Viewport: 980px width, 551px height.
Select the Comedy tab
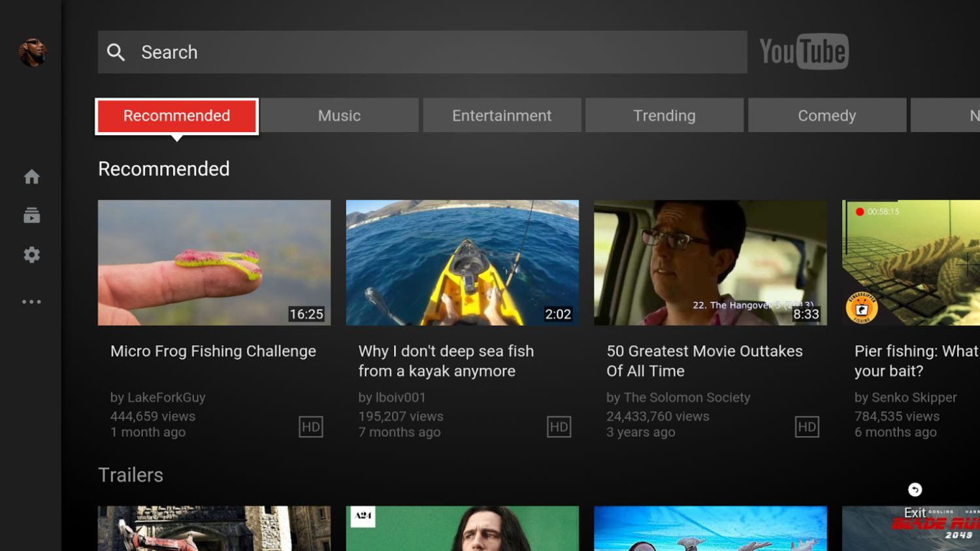(826, 115)
